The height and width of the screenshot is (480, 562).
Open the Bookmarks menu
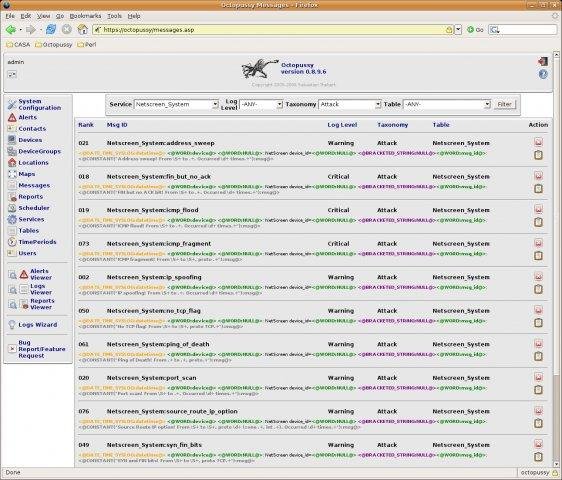coord(85,16)
